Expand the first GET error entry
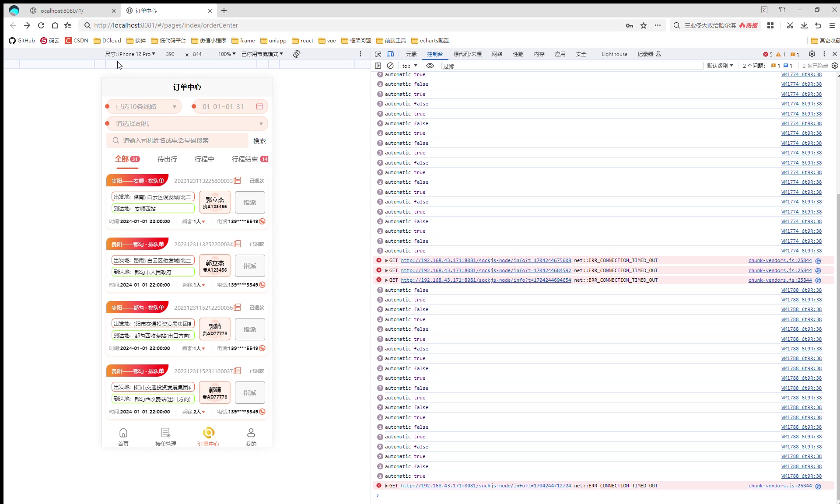The width and height of the screenshot is (840, 504). point(386,261)
